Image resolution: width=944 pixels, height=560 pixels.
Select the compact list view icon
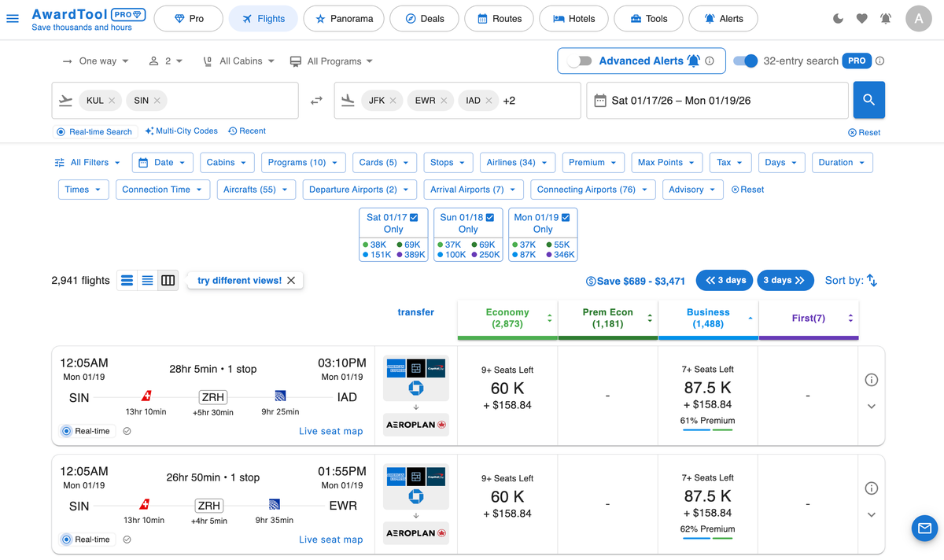(147, 280)
